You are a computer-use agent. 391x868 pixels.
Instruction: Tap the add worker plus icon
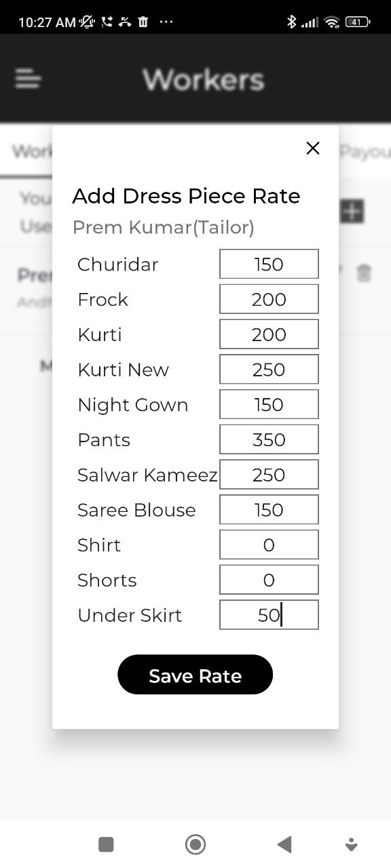click(352, 212)
